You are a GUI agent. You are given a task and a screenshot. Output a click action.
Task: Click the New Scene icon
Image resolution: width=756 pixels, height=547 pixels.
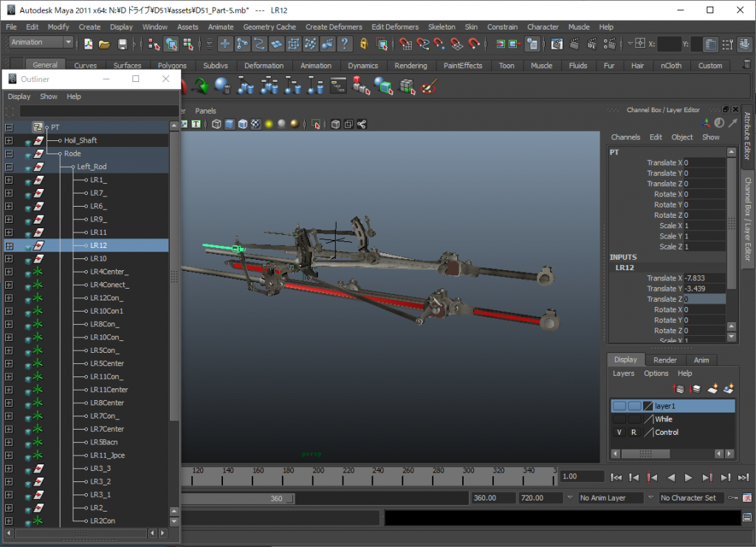pos(89,44)
